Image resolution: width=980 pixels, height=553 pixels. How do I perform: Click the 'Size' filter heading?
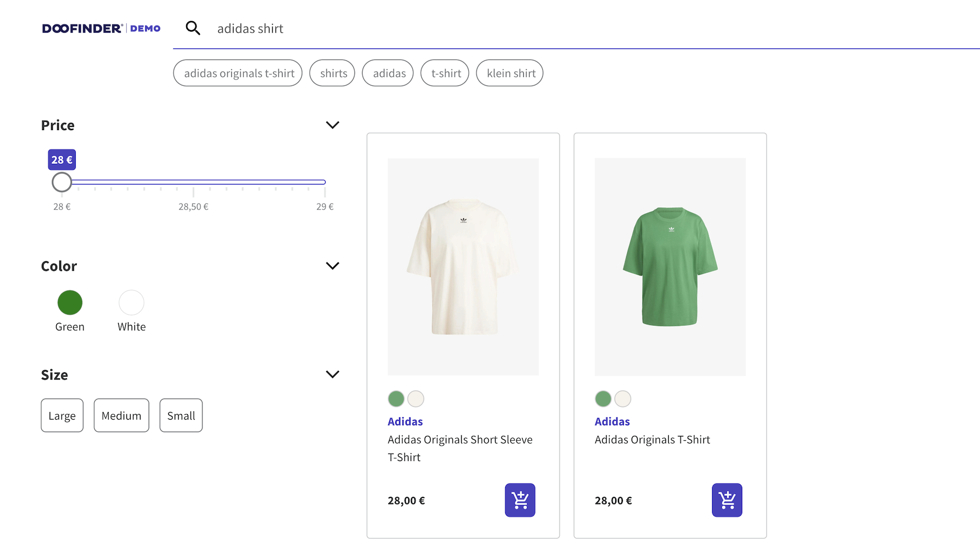coord(54,375)
